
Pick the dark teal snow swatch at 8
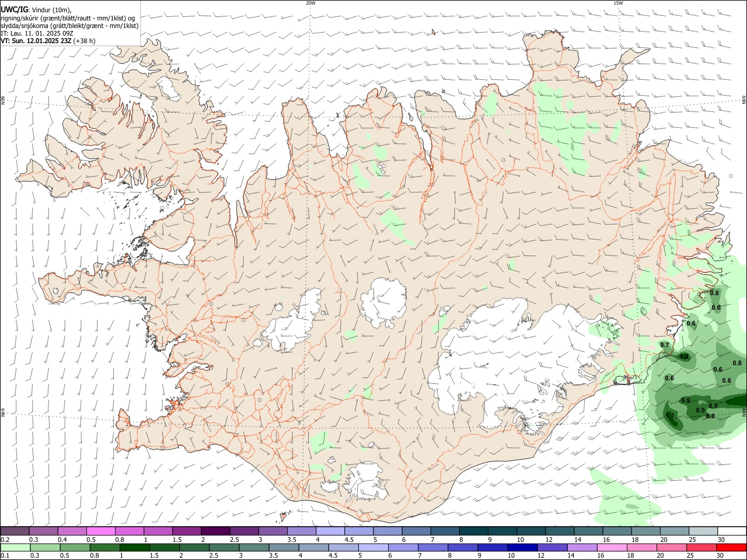[x=474, y=531]
